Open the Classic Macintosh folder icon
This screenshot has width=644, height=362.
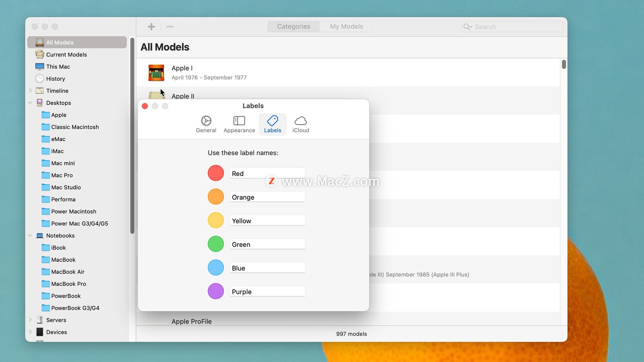[46, 127]
